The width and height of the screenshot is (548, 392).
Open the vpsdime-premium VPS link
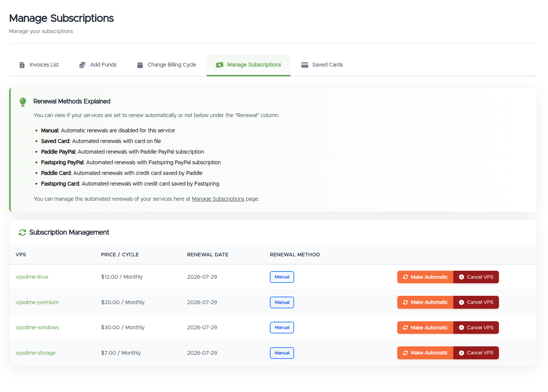point(37,302)
